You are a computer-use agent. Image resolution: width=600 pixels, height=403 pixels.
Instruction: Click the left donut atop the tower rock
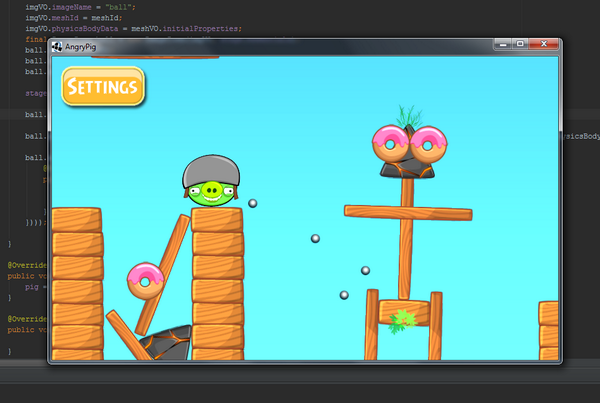click(x=391, y=144)
